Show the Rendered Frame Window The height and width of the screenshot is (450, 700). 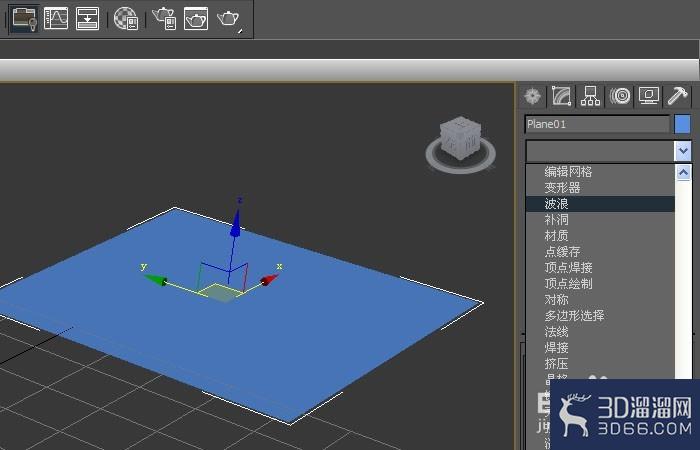click(x=196, y=18)
